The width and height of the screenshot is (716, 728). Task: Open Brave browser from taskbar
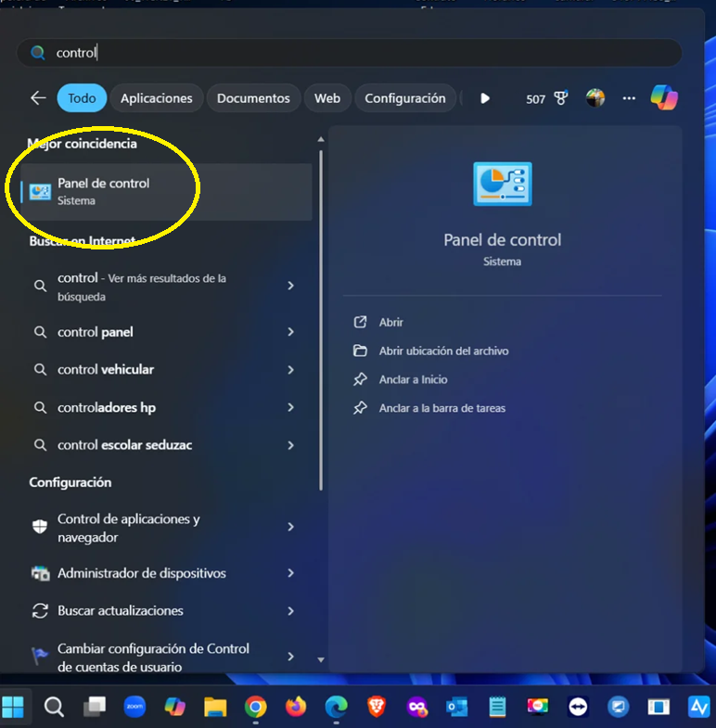377,708
